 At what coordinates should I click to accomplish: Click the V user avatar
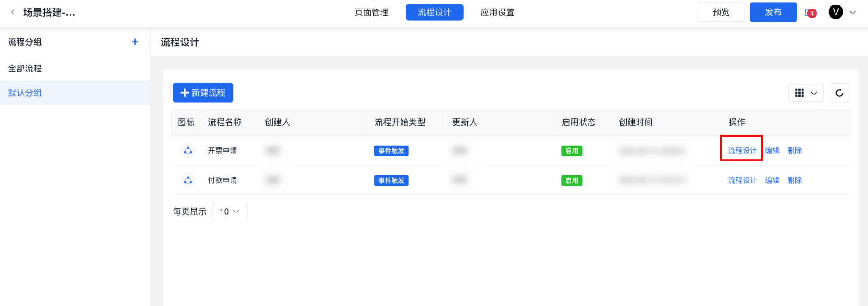[835, 12]
